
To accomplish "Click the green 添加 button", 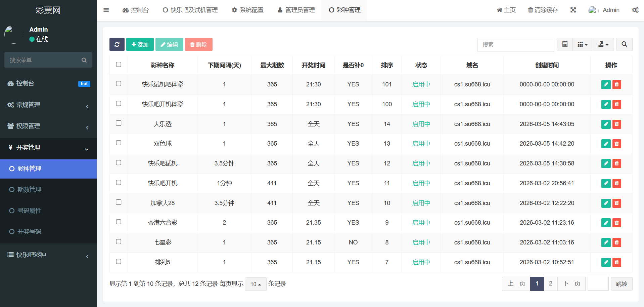I will click(140, 44).
